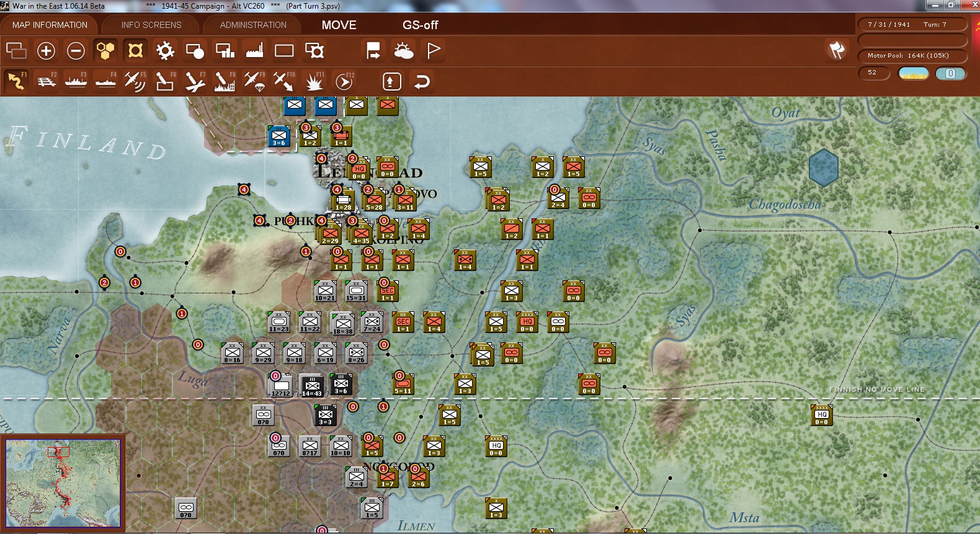Screen dimensions: 980x534
Task: Click the factory icon in the toolbar
Action: click(254, 50)
